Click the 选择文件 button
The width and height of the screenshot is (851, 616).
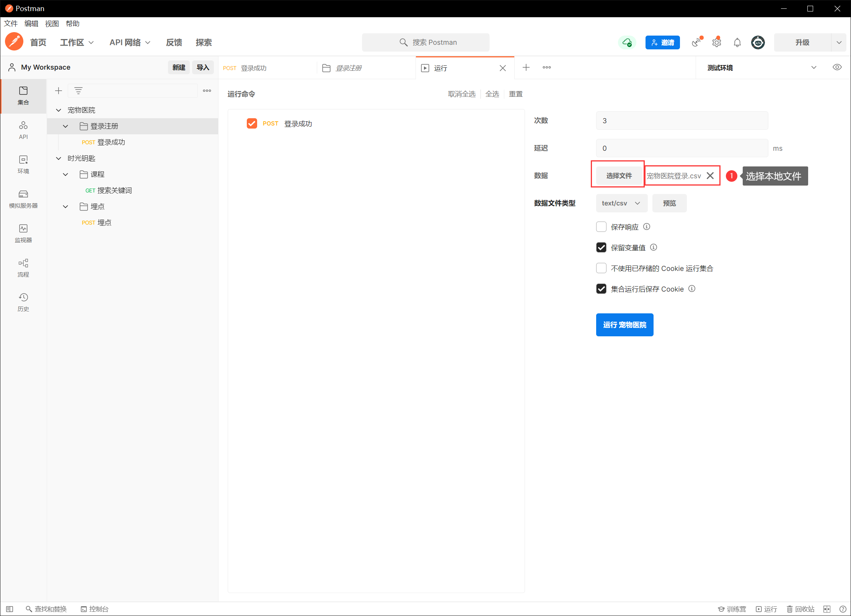pyautogui.click(x=619, y=176)
